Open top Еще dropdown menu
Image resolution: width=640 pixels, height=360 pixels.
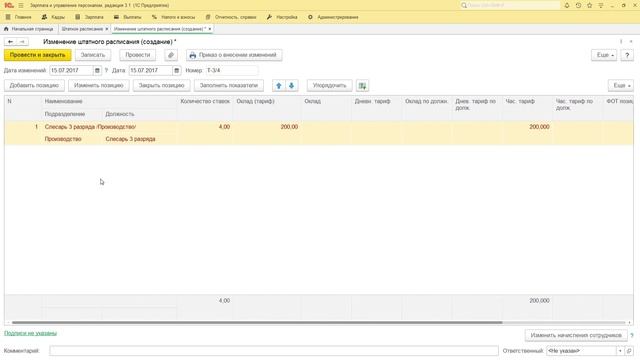[604, 55]
